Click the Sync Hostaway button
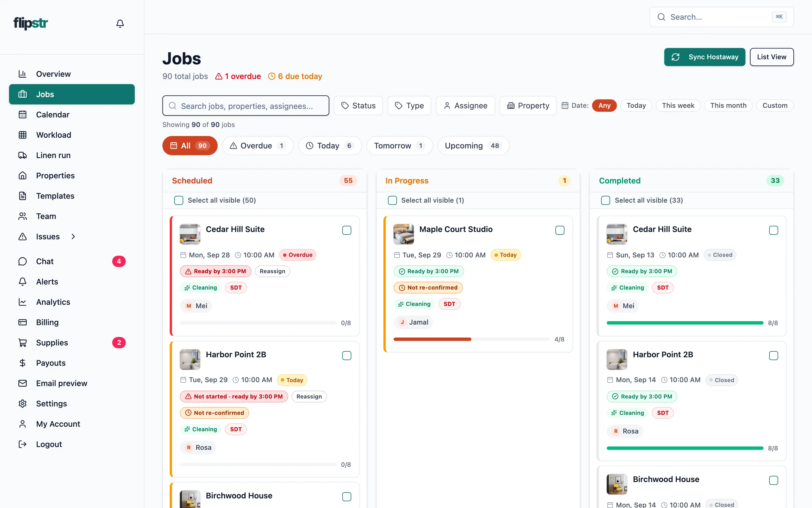Screen dimensions: 812x508 [705, 57]
